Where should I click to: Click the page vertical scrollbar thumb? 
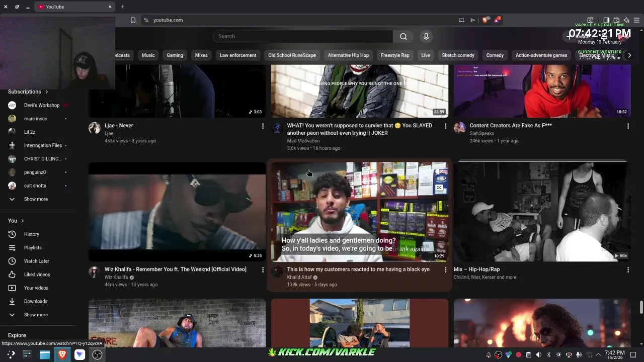pyautogui.click(x=641, y=308)
